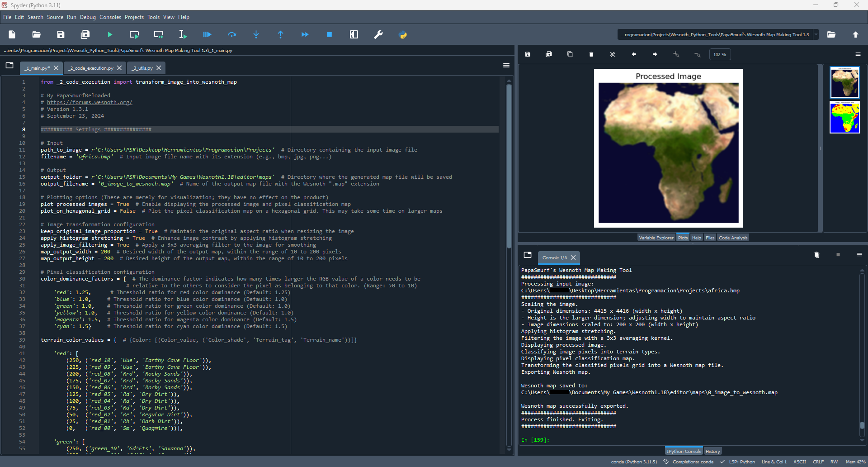Step into function debug icon

[x=256, y=34]
